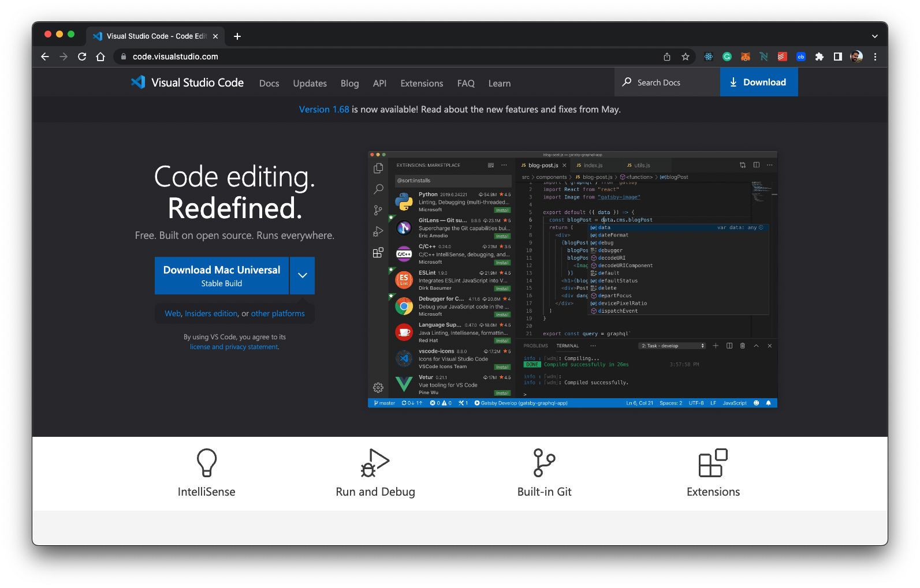Screen dimensions: 920x588
Task: Click the Built-in Git branch icon
Action: [544, 463]
